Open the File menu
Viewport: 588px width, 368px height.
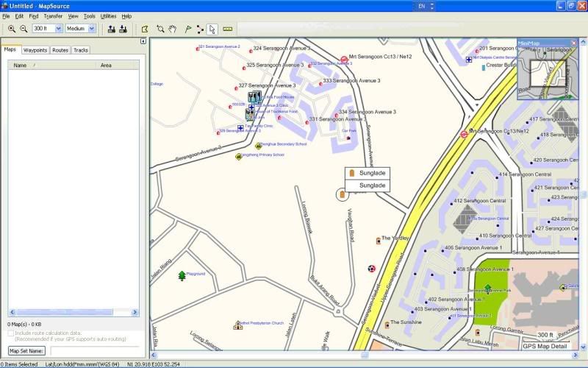(6, 16)
